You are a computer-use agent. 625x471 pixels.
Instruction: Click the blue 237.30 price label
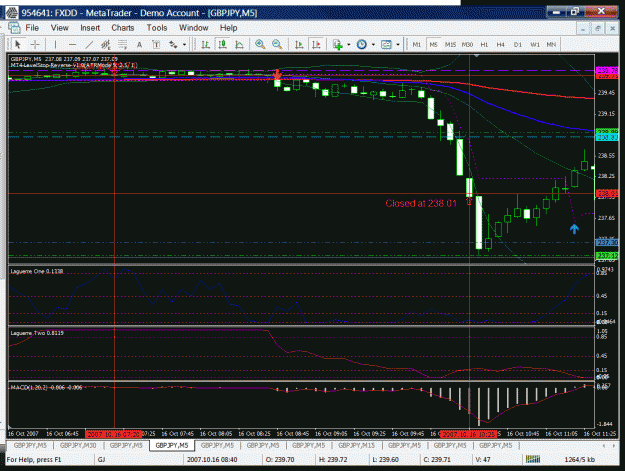pyautogui.click(x=607, y=242)
